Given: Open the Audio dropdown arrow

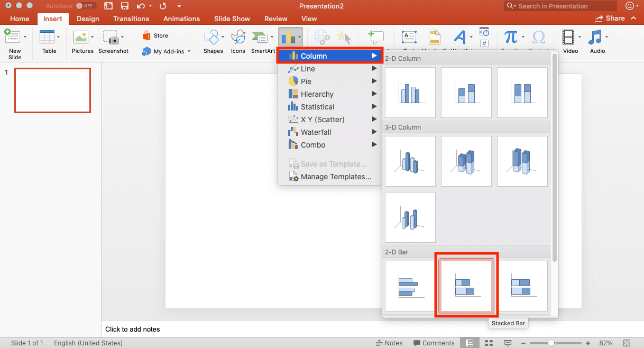Looking at the screenshot, I should point(606,37).
